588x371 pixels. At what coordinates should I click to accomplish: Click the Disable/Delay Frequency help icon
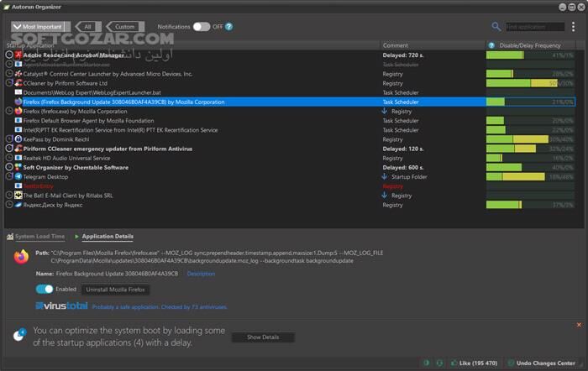click(491, 44)
